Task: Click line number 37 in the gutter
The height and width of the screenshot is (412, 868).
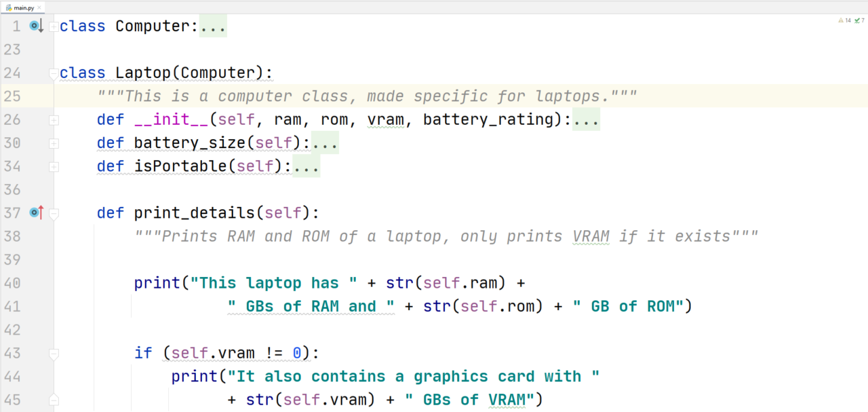Action: (12, 212)
